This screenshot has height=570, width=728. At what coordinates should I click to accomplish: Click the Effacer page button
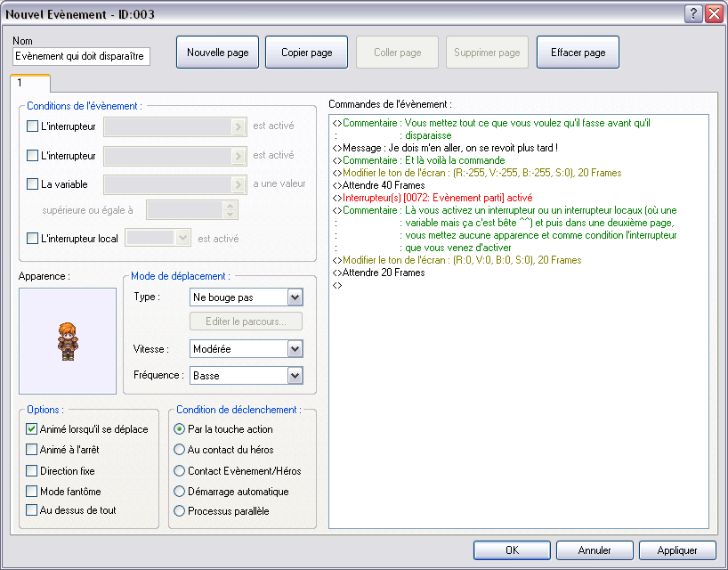pyautogui.click(x=578, y=53)
